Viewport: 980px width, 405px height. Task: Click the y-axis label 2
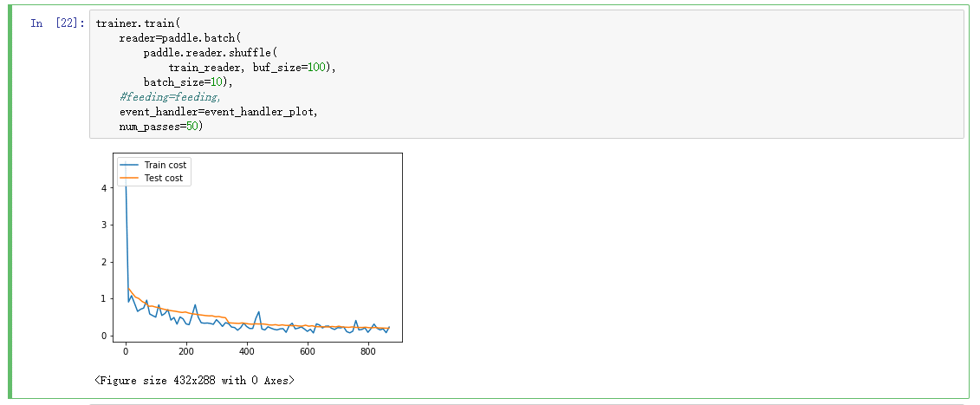104,262
